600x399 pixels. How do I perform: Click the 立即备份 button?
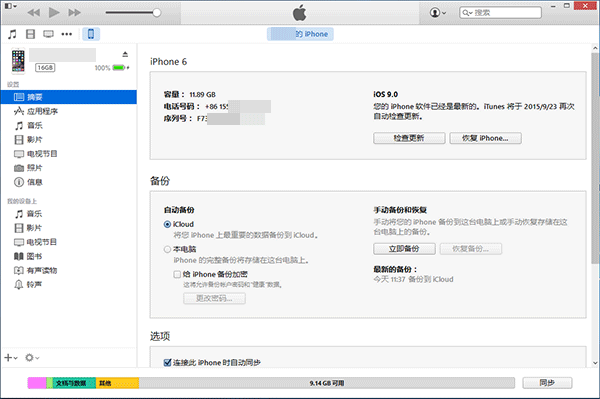pos(404,249)
